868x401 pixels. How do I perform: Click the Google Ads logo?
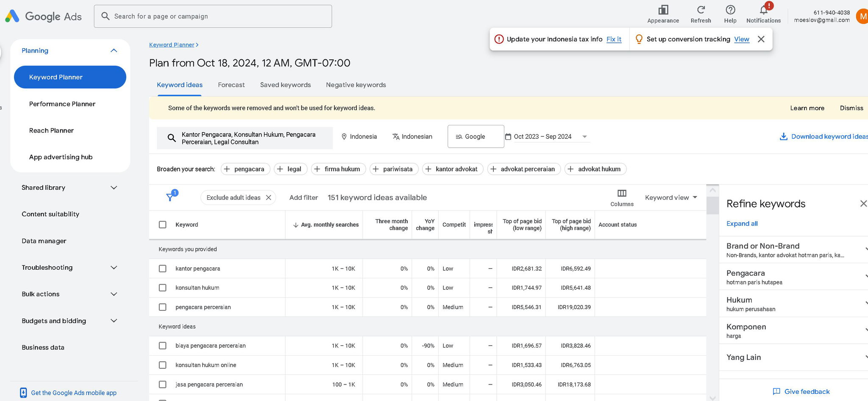pos(43,17)
